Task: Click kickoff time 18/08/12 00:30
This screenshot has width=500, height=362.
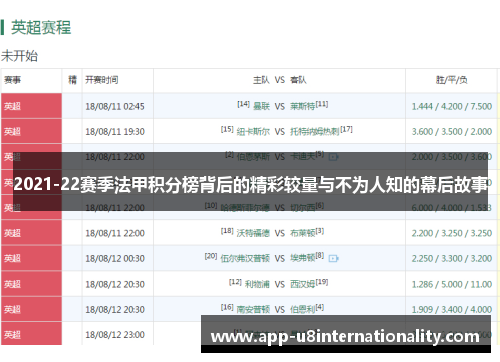Action: click(x=115, y=258)
